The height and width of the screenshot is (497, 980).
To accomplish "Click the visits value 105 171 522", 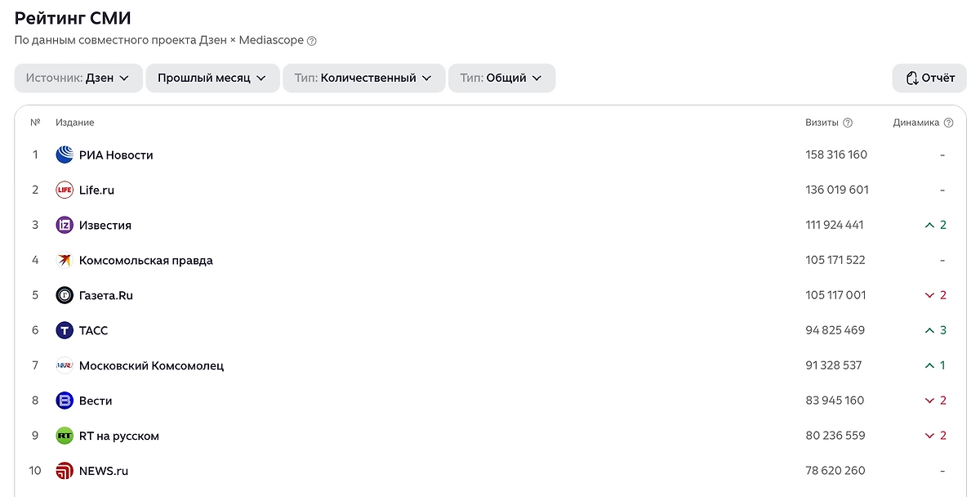I will (835, 260).
